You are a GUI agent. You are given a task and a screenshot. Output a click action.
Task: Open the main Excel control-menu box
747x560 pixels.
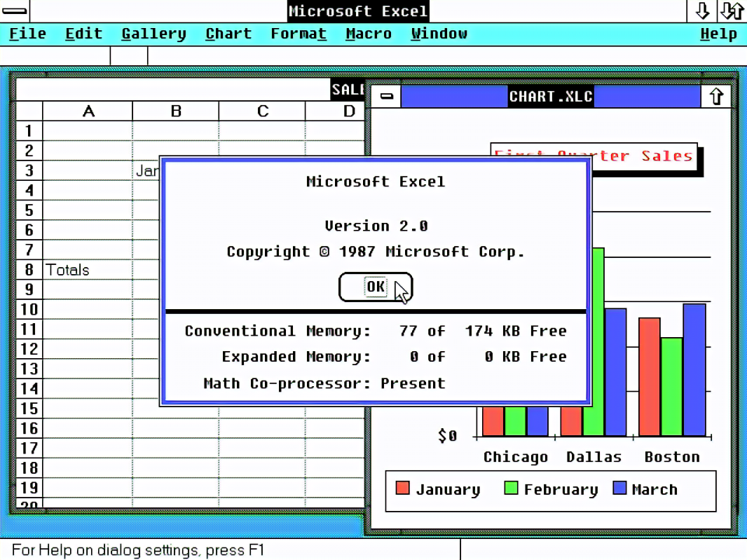pyautogui.click(x=14, y=11)
